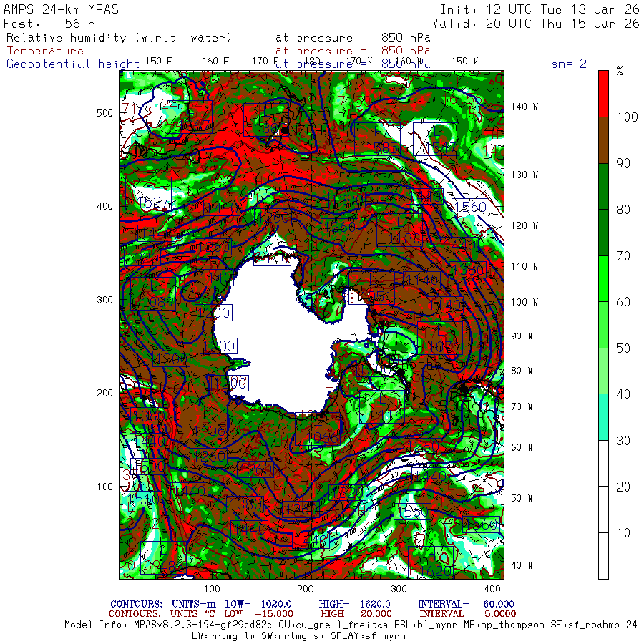Click the 'AMPS 24-km MPAS' title text
Image resolution: width=644 pixels, height=644 pixels.
tap(62, 9)
